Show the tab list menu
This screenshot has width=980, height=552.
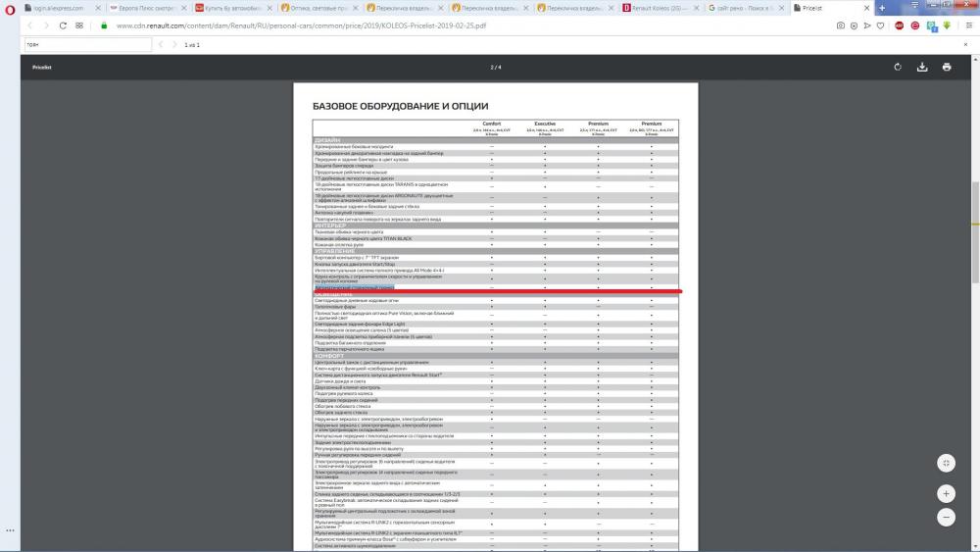coord(915,5)
